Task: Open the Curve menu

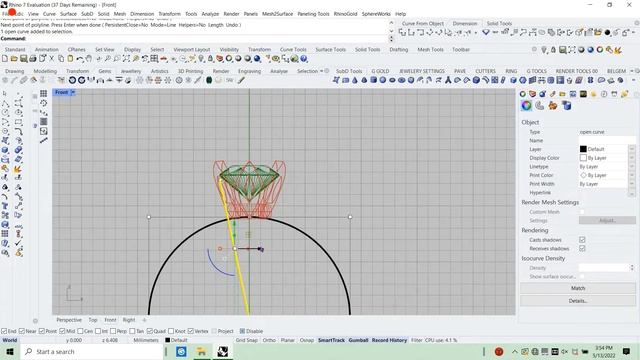Action: click(49, 14)
